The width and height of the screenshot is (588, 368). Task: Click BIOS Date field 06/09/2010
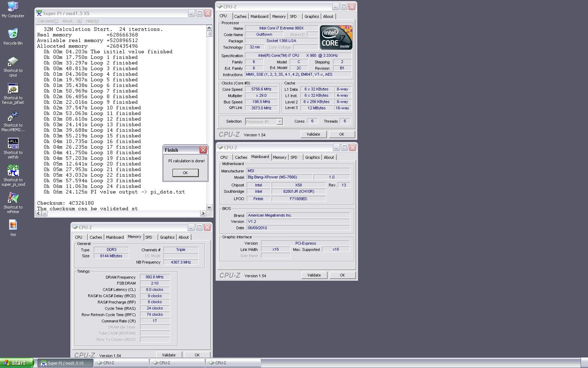click(x=298, y=228)
